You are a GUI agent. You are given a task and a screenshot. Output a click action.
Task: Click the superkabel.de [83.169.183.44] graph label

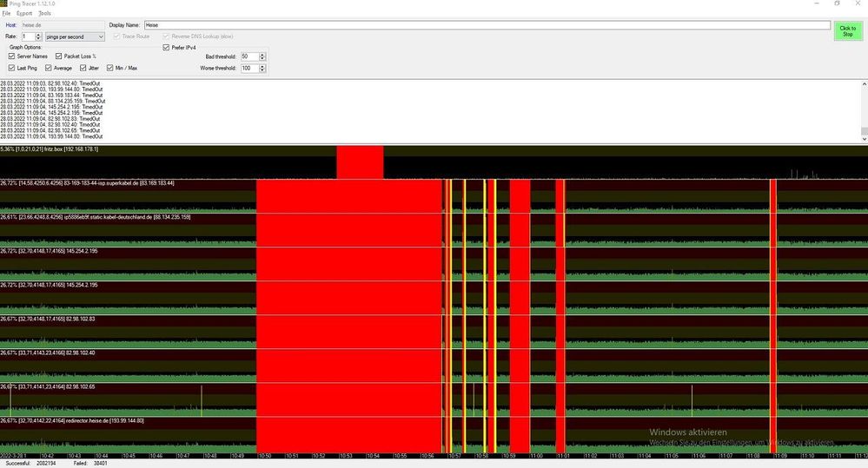(88, 183)
